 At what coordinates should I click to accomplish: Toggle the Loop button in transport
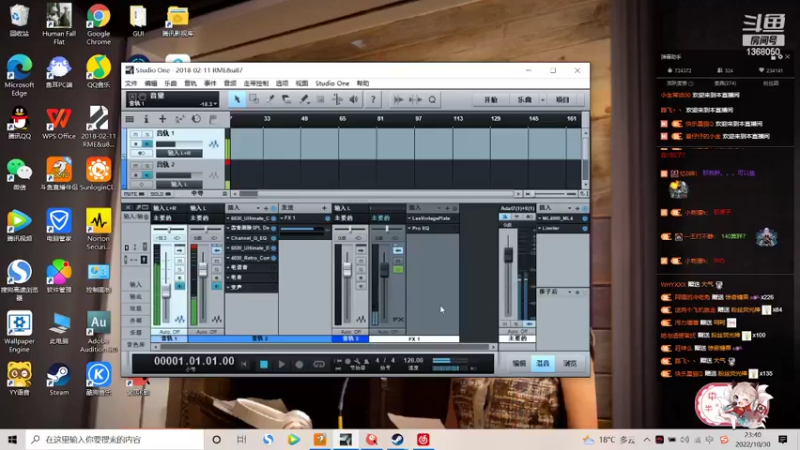coord(319,364)
